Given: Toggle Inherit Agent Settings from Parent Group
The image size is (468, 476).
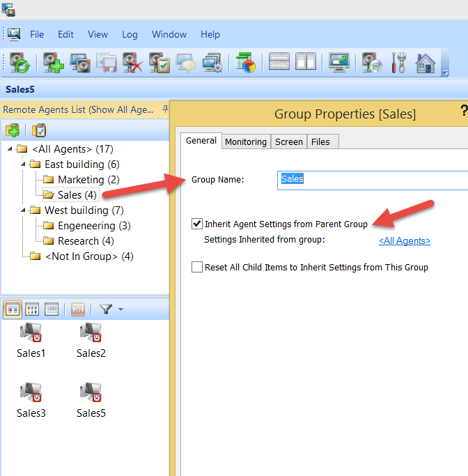Looking at the screenshot, I should click(x=197, y=224).
